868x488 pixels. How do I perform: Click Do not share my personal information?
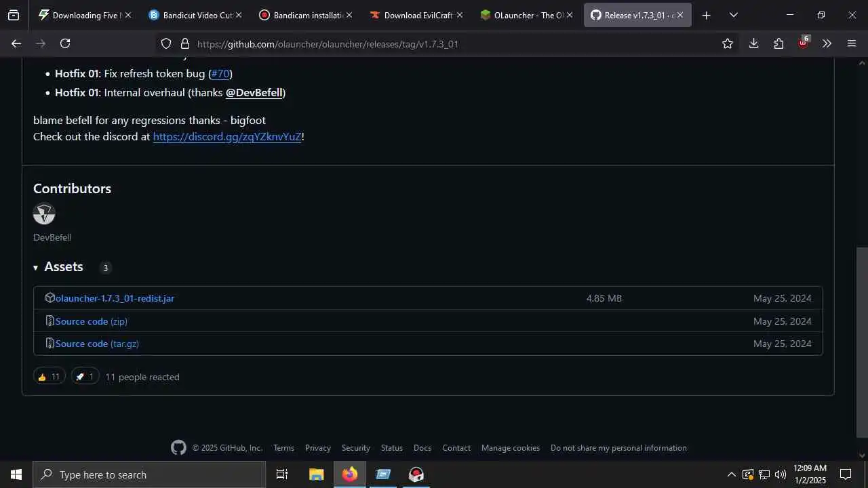click(618, 448)
